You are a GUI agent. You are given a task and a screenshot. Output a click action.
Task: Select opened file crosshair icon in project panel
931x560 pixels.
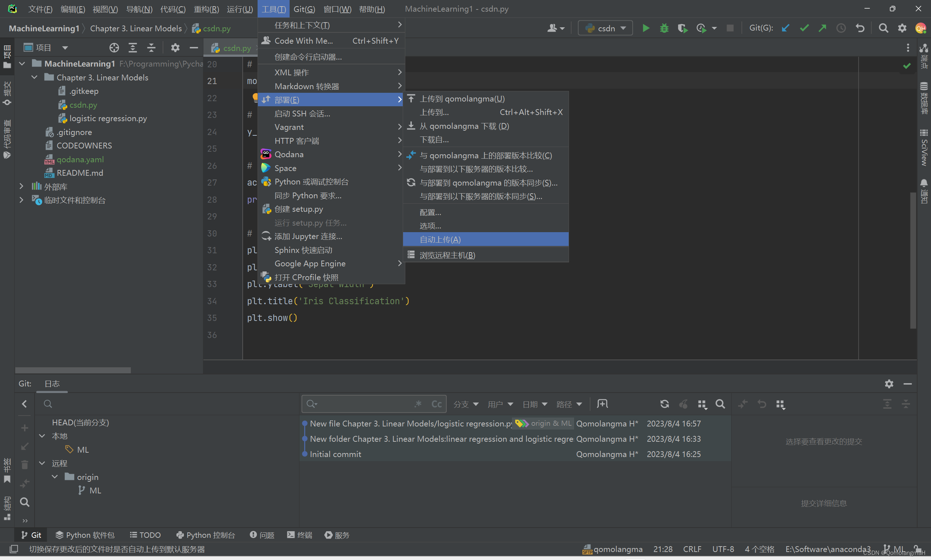(114, 48)
